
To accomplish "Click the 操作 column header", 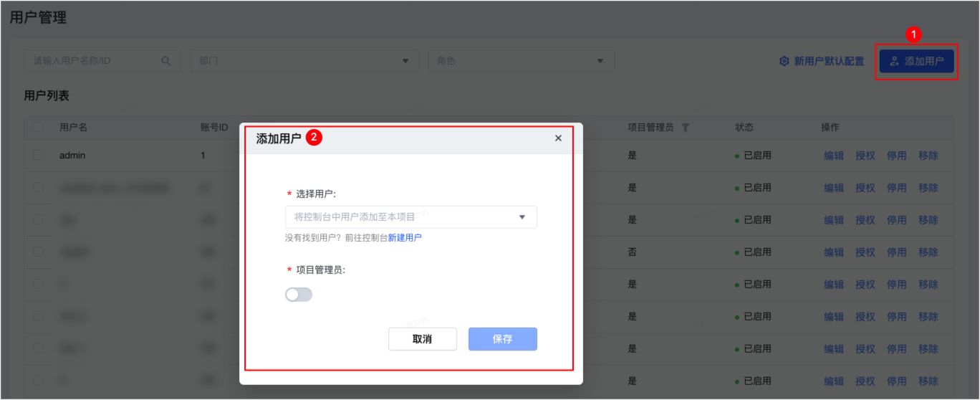I will [x=830, y=128].
